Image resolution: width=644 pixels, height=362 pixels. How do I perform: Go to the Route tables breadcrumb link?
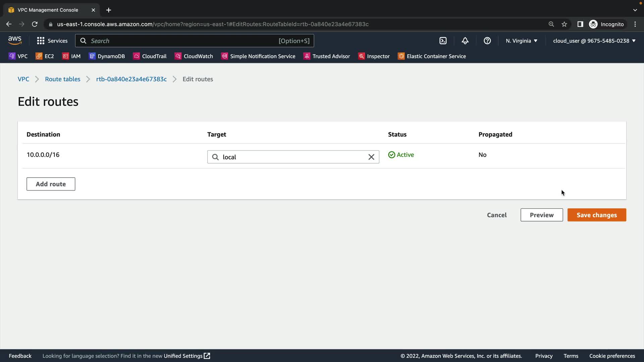coord(63,79)
